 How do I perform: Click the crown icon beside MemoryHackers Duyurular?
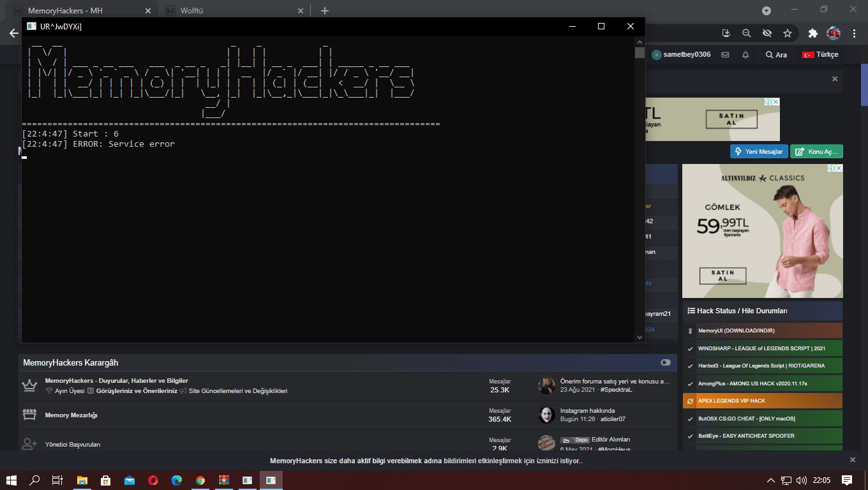[29, 385]
